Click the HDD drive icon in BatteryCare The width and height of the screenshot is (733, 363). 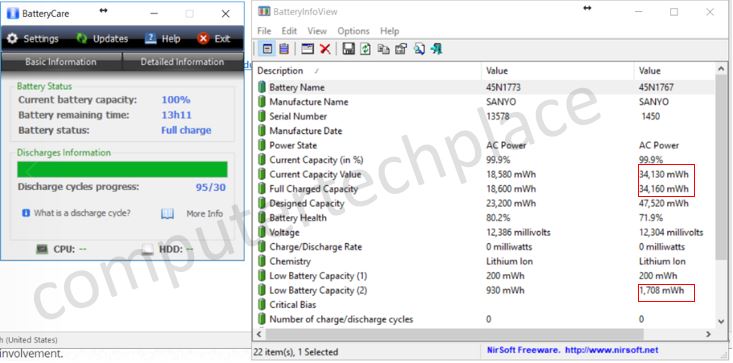(x=148, y=249)
